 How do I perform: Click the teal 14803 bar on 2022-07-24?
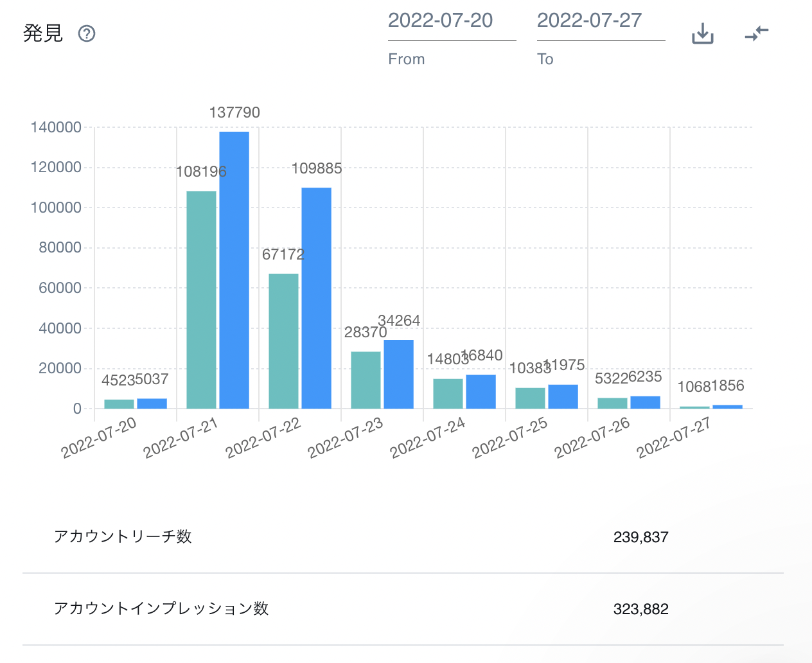448,393
